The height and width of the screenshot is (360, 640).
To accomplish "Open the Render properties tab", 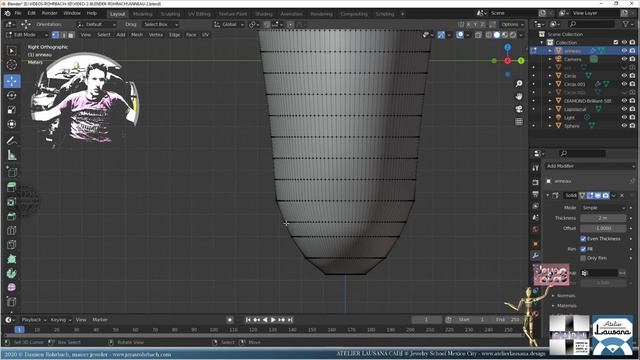I will [536, 182].
